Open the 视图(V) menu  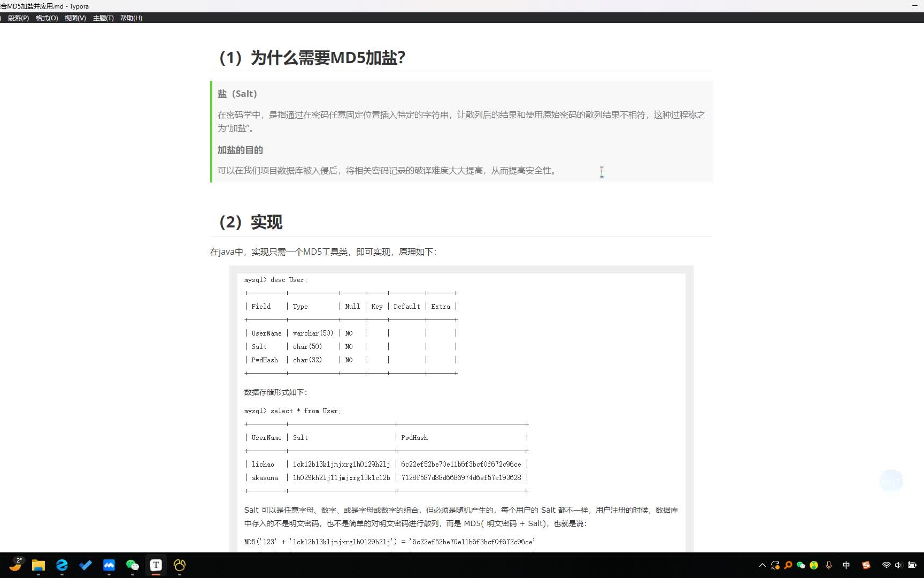pyautogui.click(x=75, y=18)
